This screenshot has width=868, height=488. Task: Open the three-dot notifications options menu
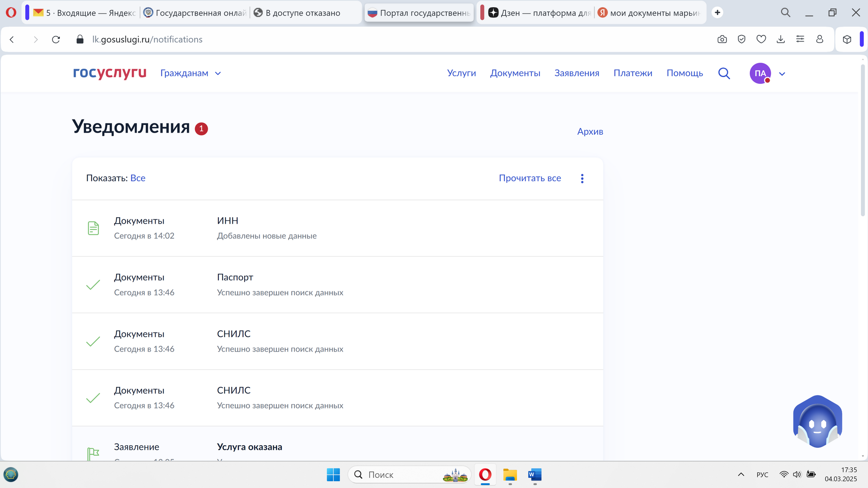pyautogui.click(x=582, y=178)
